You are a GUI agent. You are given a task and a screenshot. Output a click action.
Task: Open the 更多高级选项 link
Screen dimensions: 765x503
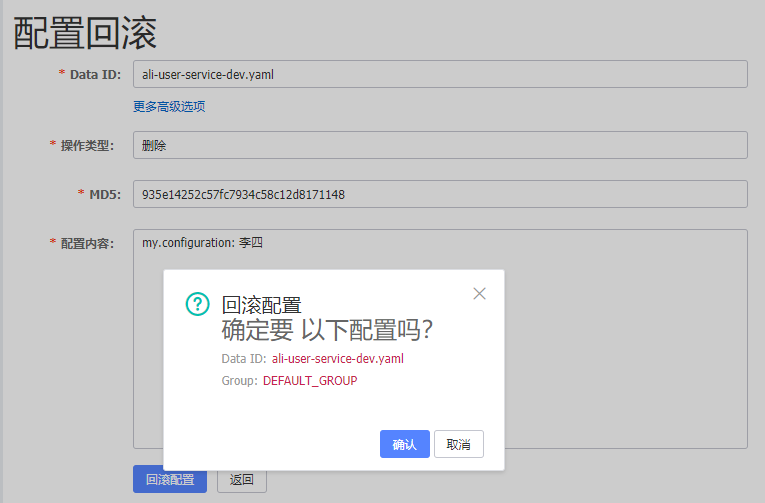point(169,106)
